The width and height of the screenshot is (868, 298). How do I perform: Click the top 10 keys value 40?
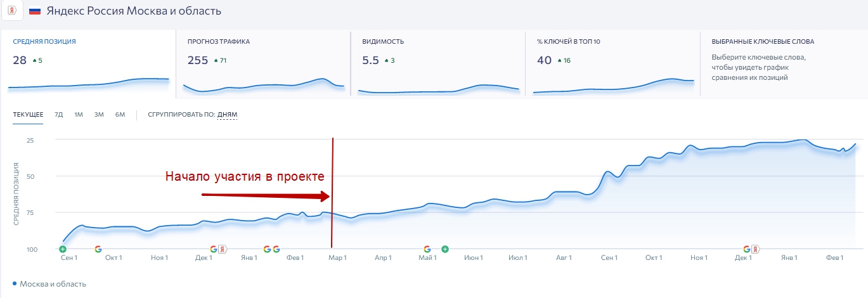(544, 60)
